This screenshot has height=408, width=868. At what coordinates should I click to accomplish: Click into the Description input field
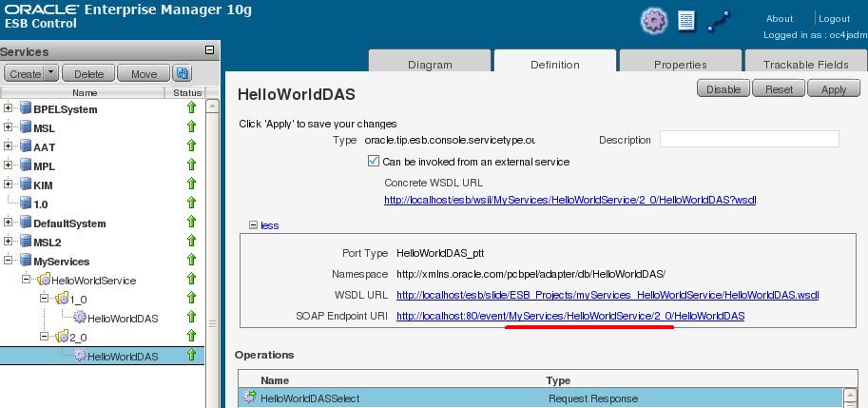749,139
